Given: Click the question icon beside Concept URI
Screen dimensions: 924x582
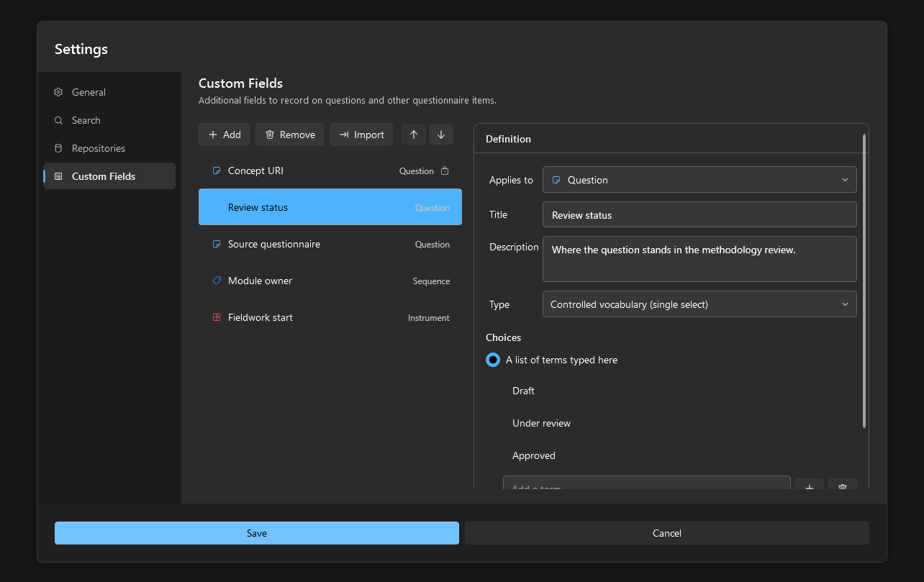Looking at the screenshot, I should point(217,170).
